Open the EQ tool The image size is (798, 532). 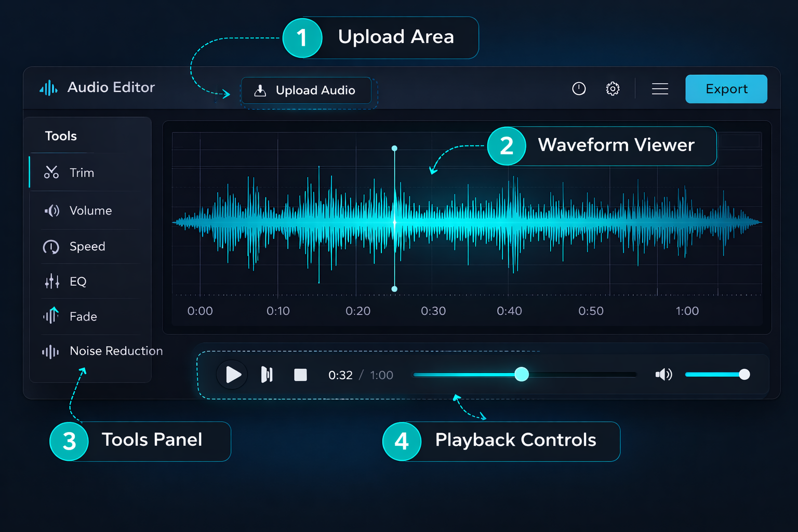point(79,281)
